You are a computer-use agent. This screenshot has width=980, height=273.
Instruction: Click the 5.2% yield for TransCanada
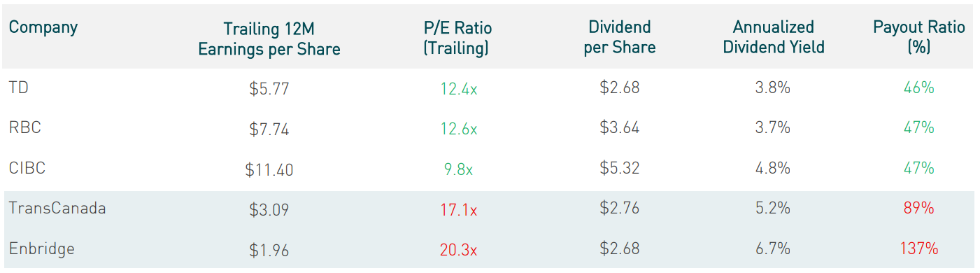(x=774, y=209)
